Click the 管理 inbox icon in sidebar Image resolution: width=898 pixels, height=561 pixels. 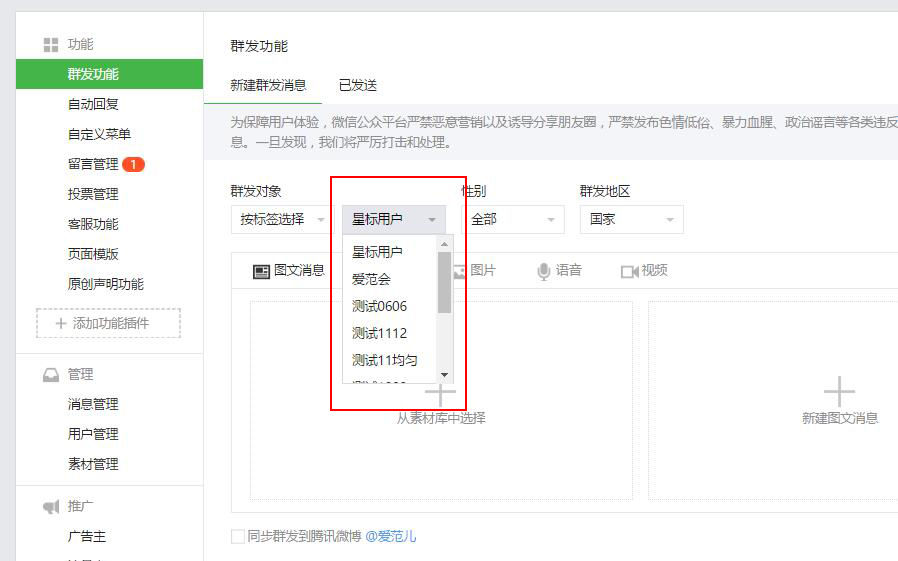(51, 375)
